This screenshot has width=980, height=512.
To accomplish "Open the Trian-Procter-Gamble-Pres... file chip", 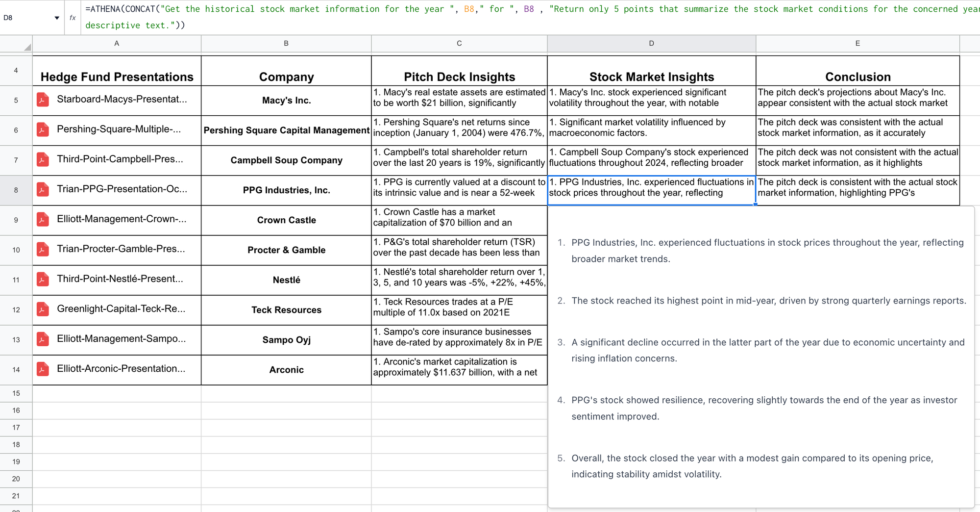I will 111,249.
